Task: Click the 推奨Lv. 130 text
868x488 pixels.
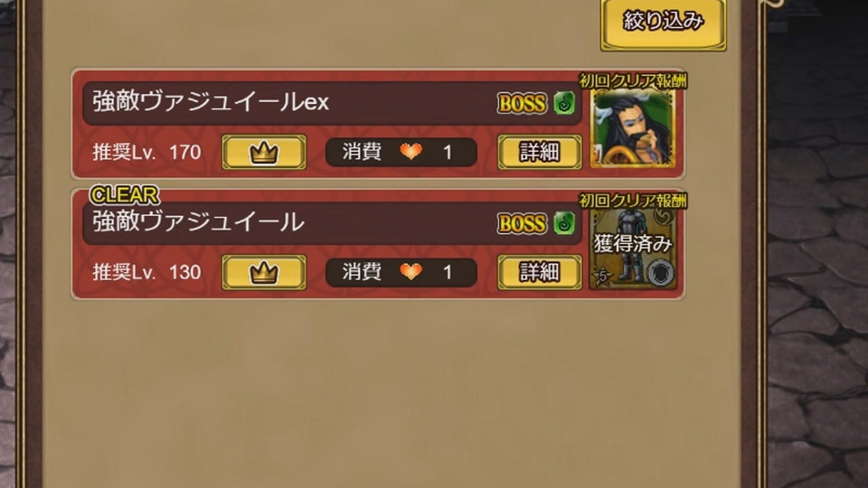Action: 146,272
